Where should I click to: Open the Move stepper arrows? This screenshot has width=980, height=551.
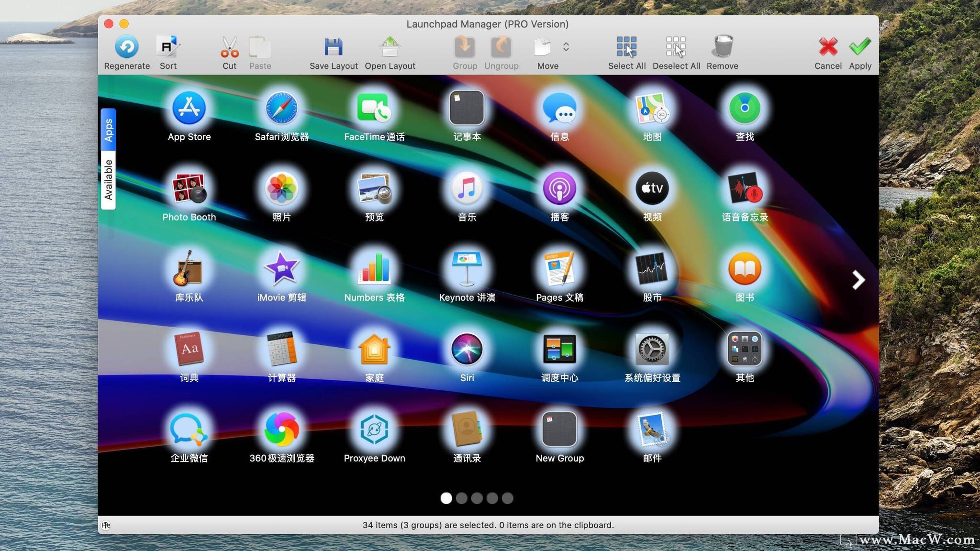coord(566,47)
